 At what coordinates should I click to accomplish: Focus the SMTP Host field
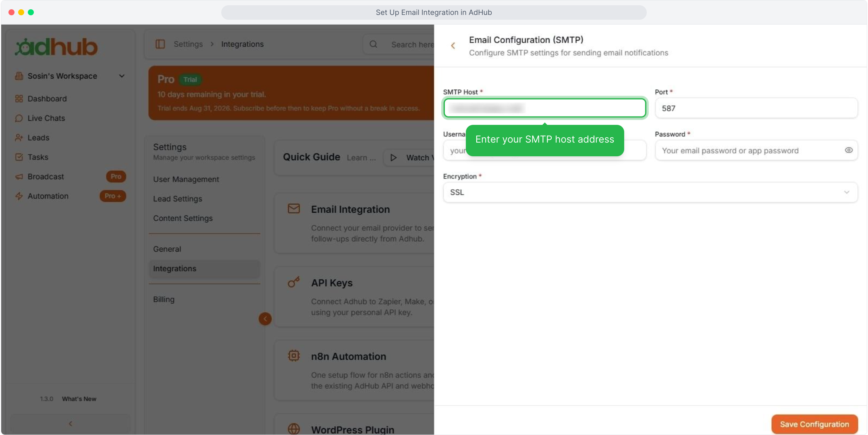click(x=545, y=108)
